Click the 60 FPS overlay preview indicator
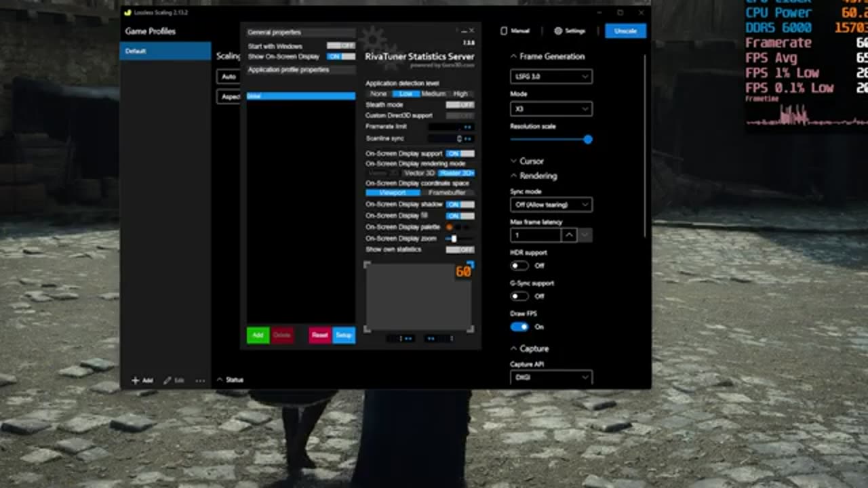868x488 pixels. [463, 272]
